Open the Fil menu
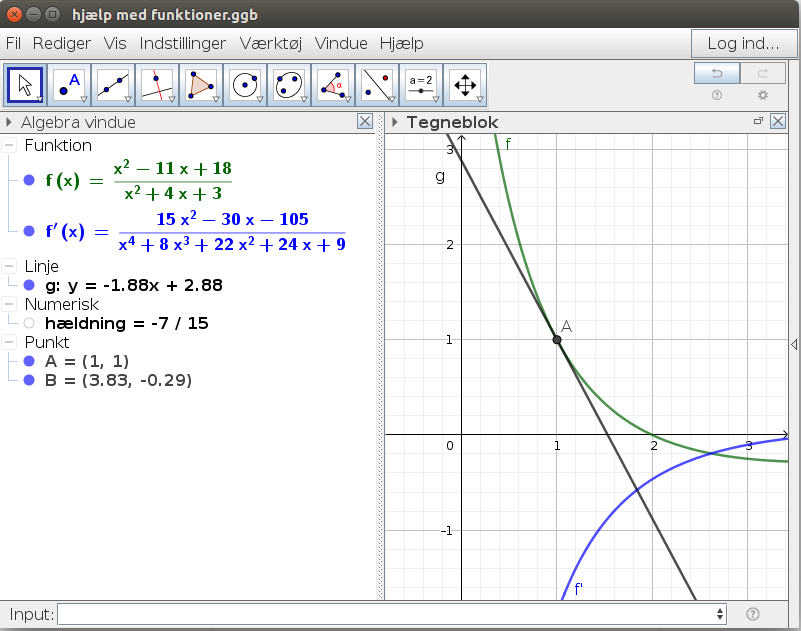Image resolution: width=801 pixels, height=631 pixels. (13, 43)
